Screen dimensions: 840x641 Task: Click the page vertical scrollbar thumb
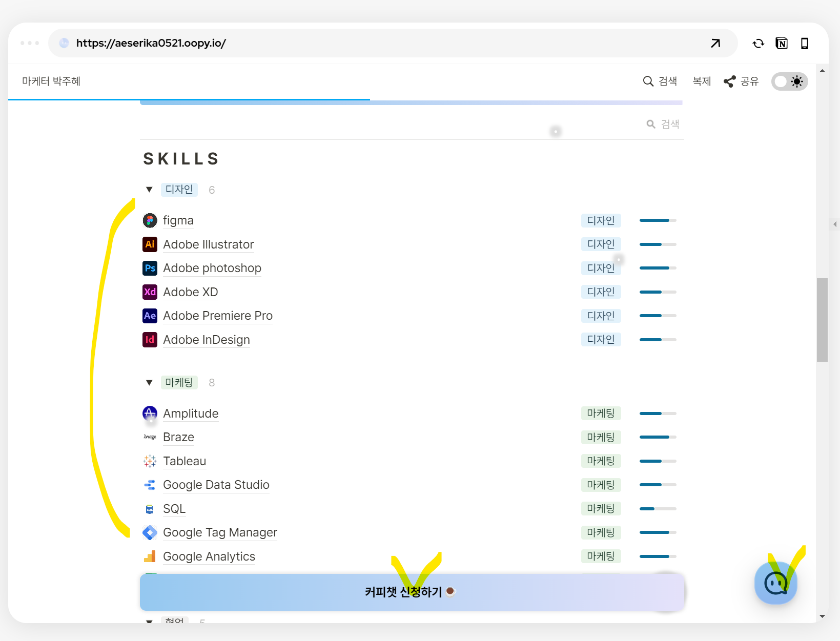point(822,320)
